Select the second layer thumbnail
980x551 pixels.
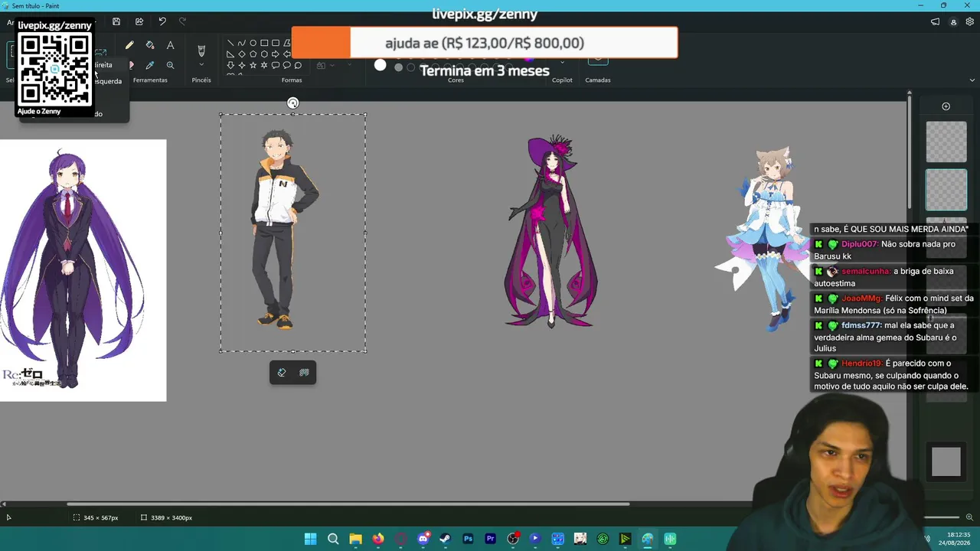(946, 190)
